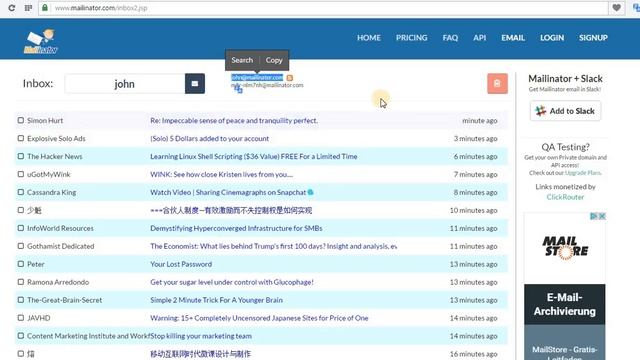Open email 'Your Lost Password'
The height and width of the screenshot is (360, 640).
(181, 264)
